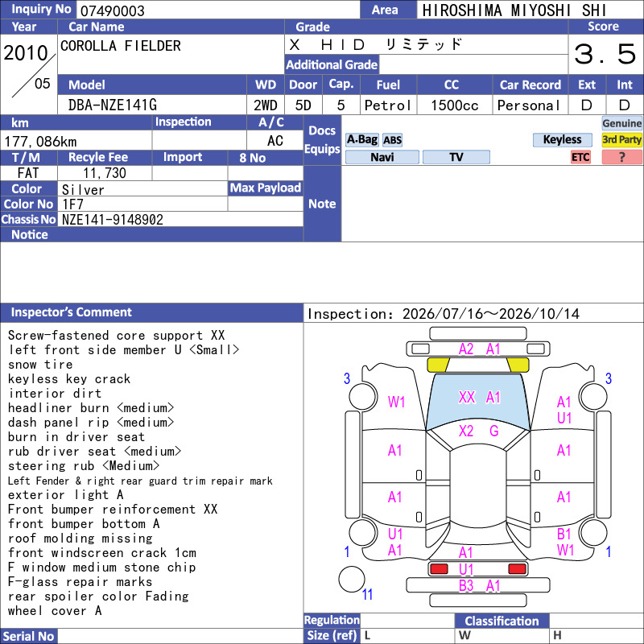Click the B3 mark on rear bumper
The image size is (644, 644).
point(466,586)
